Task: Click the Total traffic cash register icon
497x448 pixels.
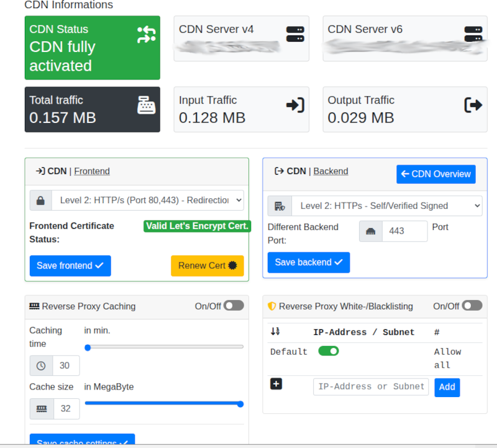Action: (x=146, y=105)
